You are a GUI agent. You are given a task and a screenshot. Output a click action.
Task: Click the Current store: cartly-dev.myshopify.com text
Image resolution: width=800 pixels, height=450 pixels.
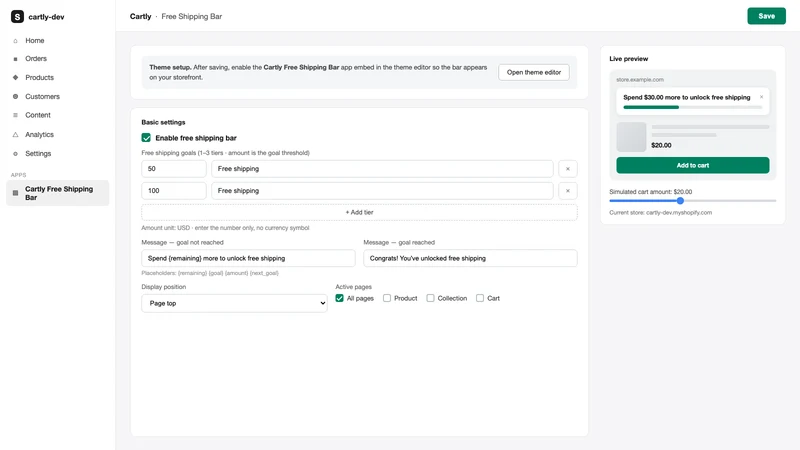[x=660, y=213]
